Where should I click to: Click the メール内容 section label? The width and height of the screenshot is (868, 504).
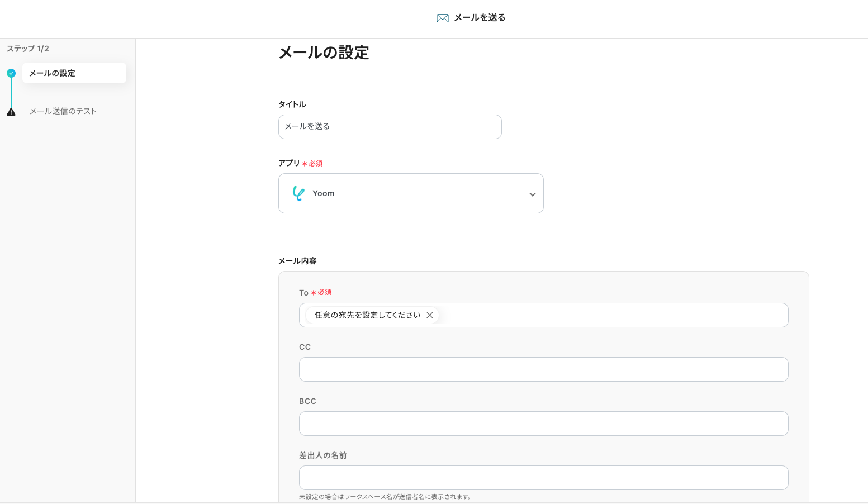pos(297,261)
